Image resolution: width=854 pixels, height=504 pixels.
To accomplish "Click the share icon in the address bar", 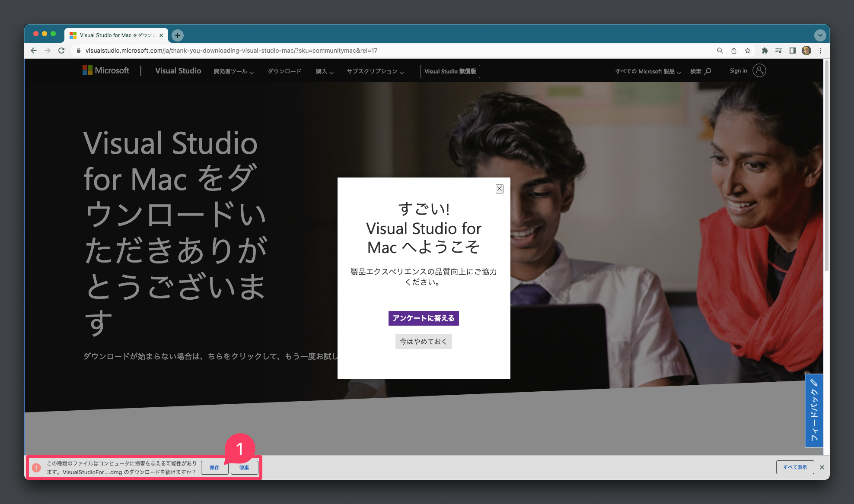I will point(734,51).
